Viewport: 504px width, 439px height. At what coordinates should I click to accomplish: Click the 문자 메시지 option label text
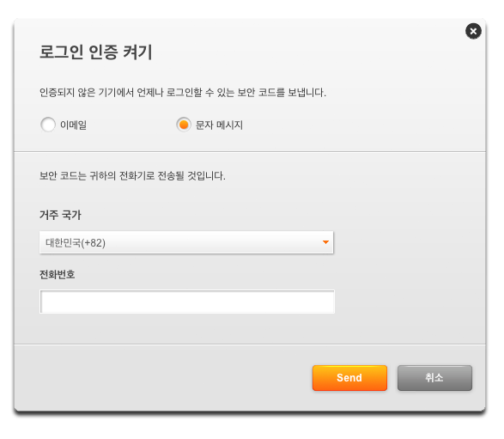click(219, 125)
